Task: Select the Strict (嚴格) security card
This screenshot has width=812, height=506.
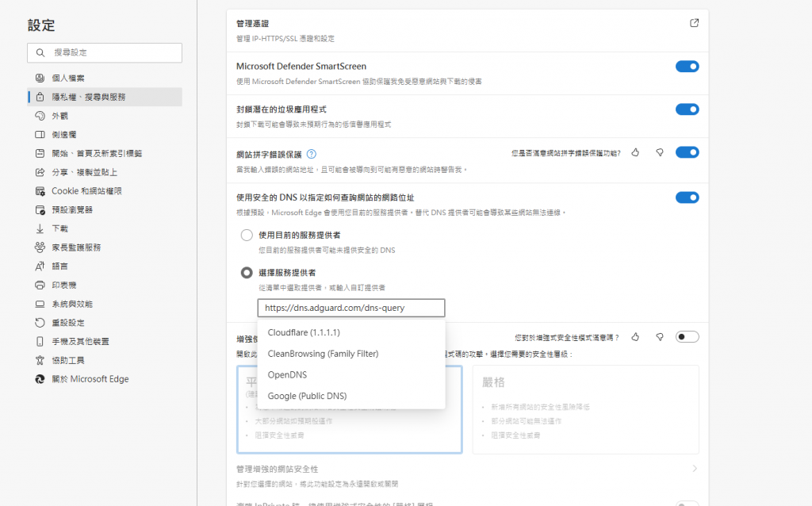Action: pyautogui.click(x=586, y=410)
